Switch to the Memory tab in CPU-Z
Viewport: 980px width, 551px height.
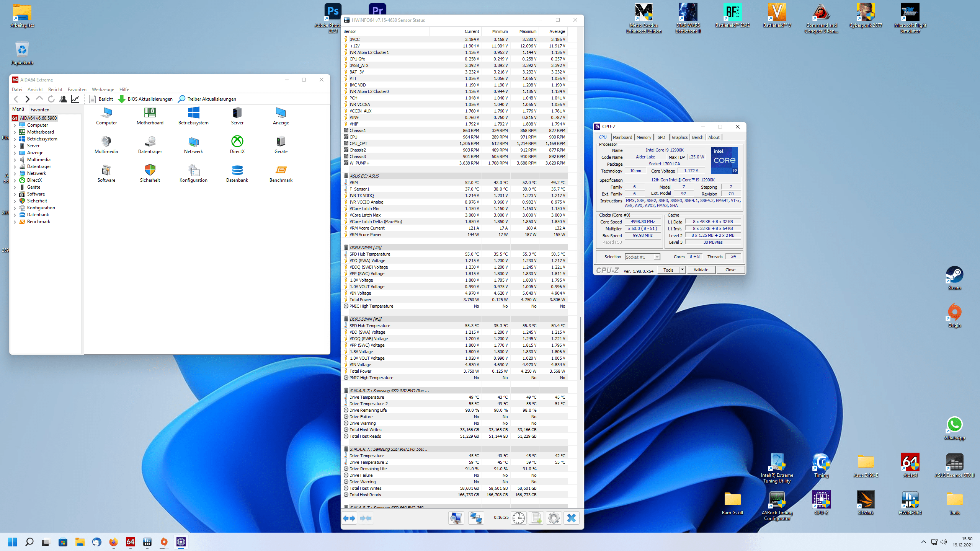click(644, 137)
